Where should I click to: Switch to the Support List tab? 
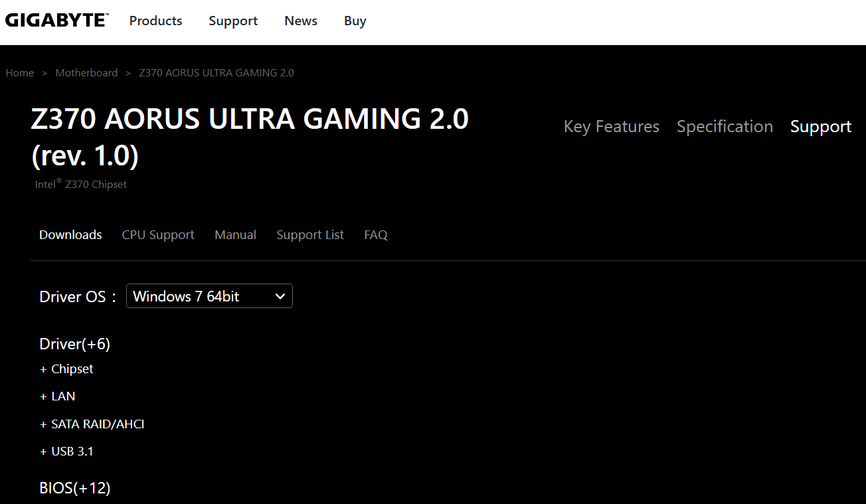coord(310,235)
